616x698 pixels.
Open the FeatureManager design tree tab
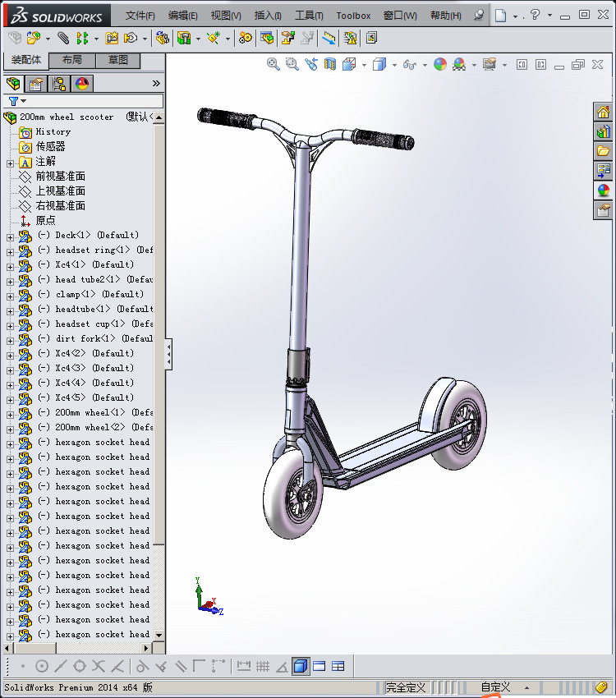click(x=13, y=83)
